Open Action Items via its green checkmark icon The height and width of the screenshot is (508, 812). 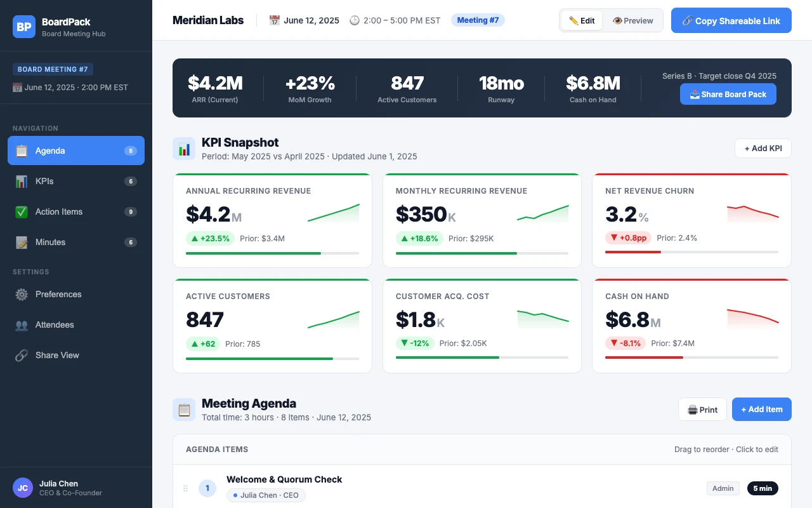pos(21,211)
